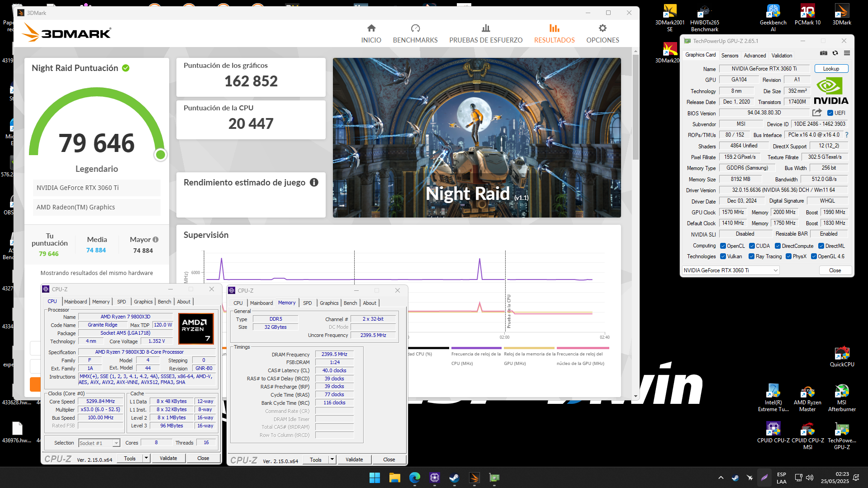Toggle UEFI checkbox in GPU-Z
The image size is (868, 488).
coord(830,113)
